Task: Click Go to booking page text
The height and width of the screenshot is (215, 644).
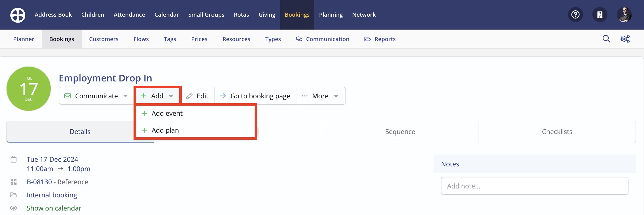Action: point(260,96)
